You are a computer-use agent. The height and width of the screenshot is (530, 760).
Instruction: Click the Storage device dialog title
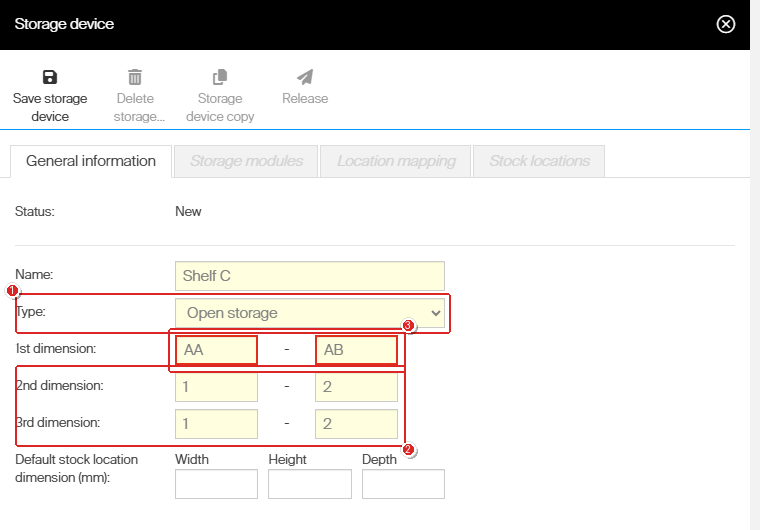point(64,24)
